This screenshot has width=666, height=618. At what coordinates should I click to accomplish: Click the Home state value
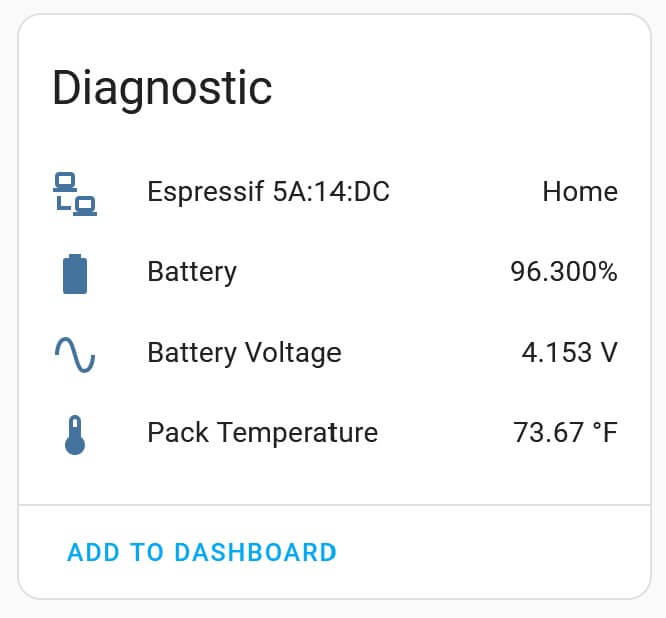point(579,191)
